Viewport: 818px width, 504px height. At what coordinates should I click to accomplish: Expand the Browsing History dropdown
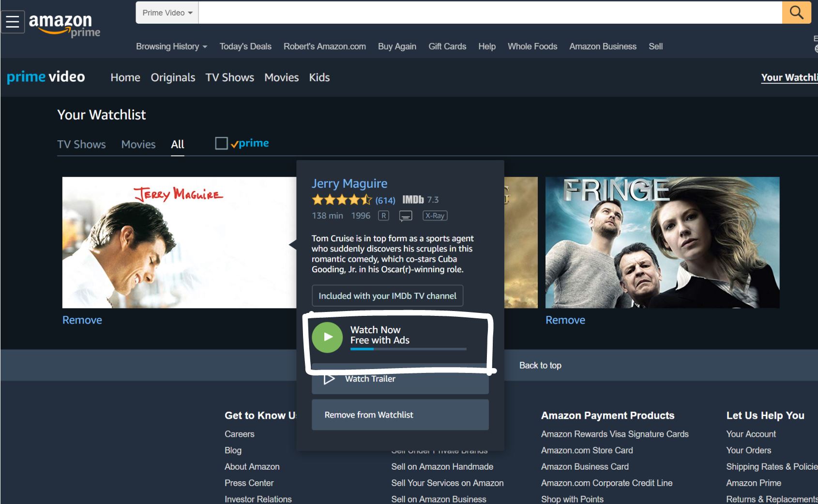click(171, 46)
